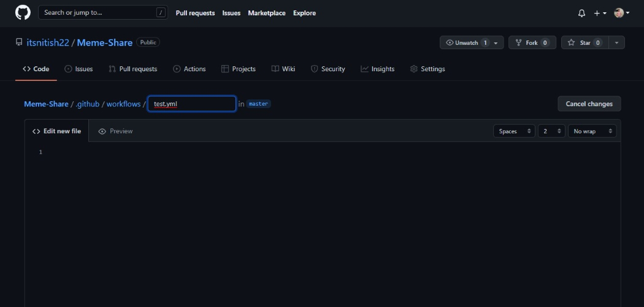Image resolution: width=644 pixels, height=307 pixels.
Task: Switch to the Preview tab
Action: (x=115, y=131)
